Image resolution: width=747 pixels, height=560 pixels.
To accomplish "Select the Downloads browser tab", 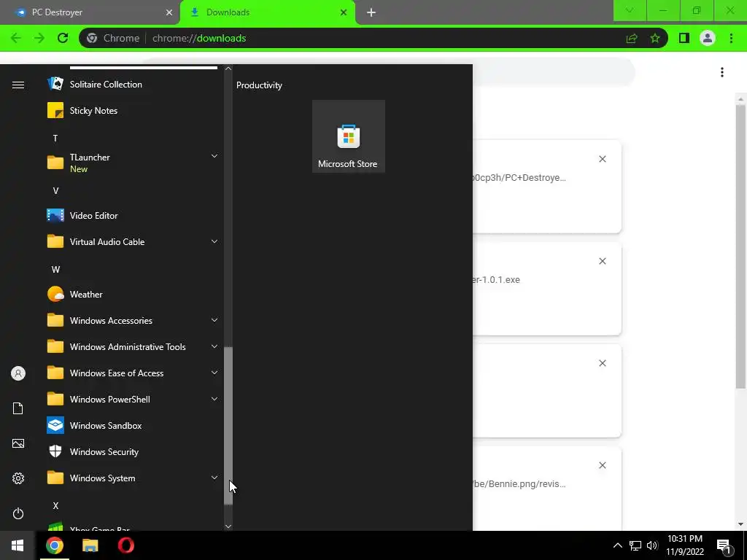I will [267, 12].
